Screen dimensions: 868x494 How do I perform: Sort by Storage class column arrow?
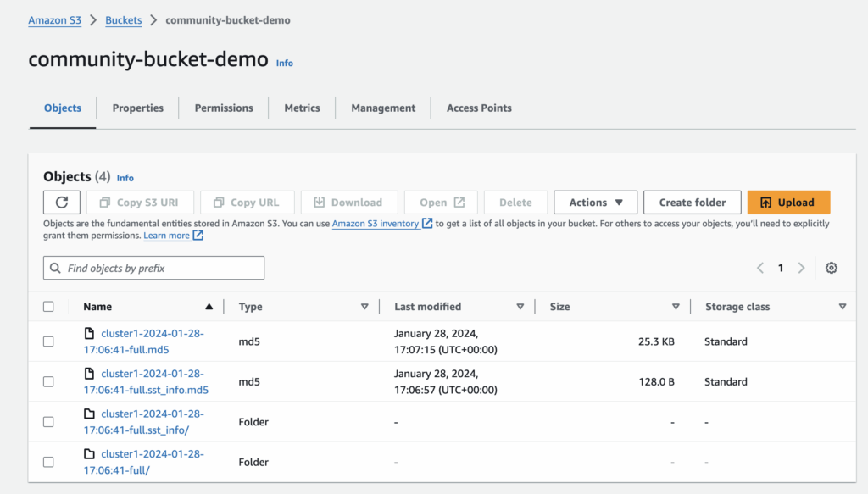coord(842,307)
